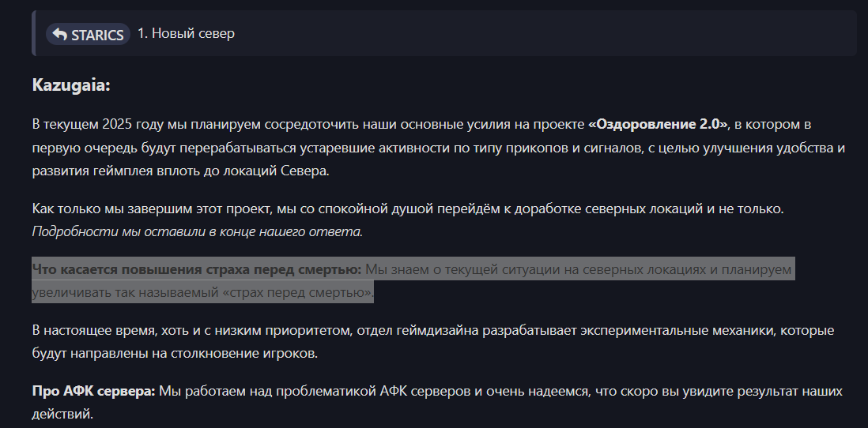868x428 pixels.
Task: Open the STARICS username badge
Action: click(x=88, y=34)
